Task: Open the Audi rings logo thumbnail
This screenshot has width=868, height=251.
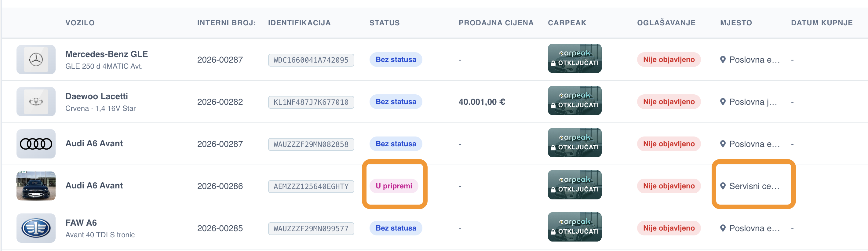Action: (x=36, y=144)
